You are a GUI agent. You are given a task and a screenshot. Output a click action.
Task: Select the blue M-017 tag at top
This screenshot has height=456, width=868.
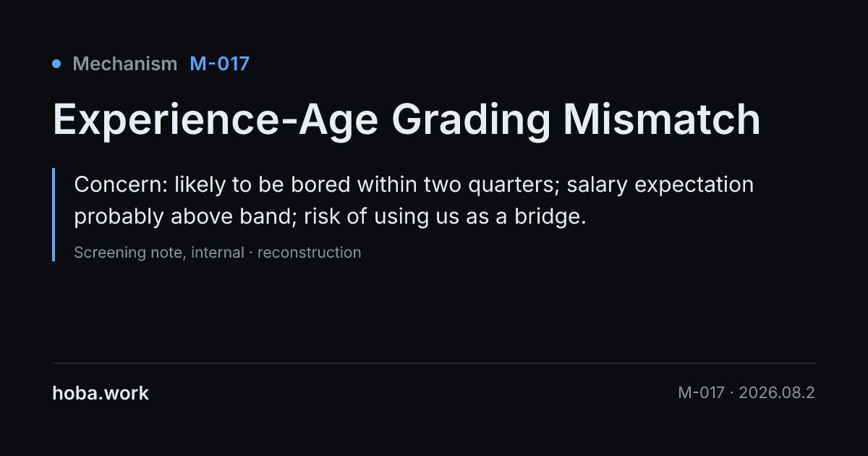coord(219,64)
